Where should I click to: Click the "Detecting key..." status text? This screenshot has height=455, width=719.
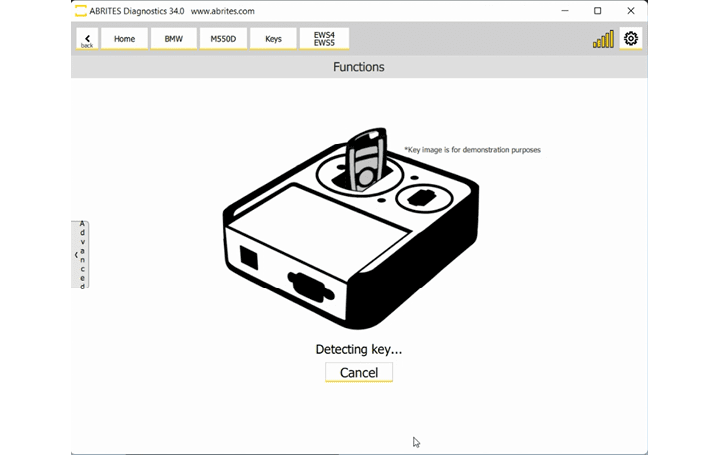(358, 349)
